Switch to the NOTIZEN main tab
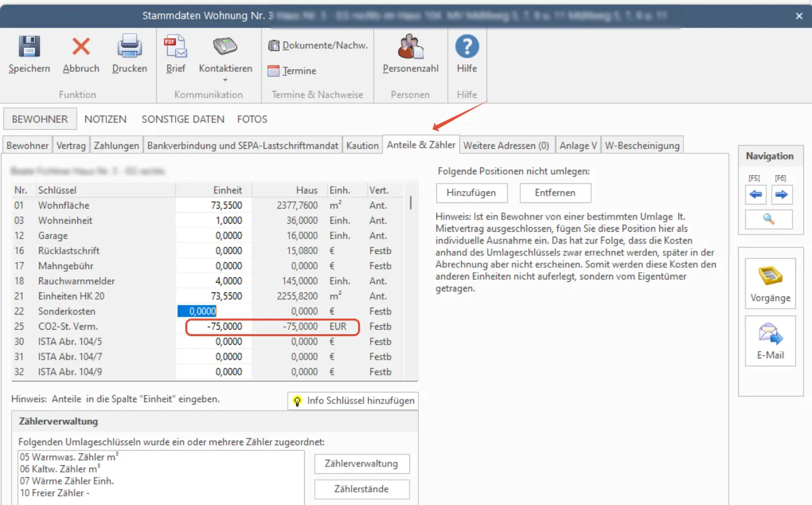The height and width of the screenshot is (505, 812). coord(105,119)
